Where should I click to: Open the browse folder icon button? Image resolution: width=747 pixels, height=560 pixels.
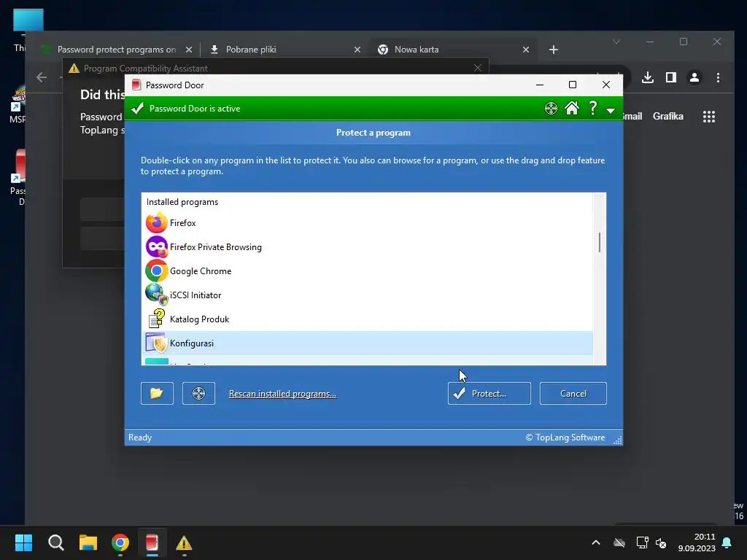coord(157,393)
